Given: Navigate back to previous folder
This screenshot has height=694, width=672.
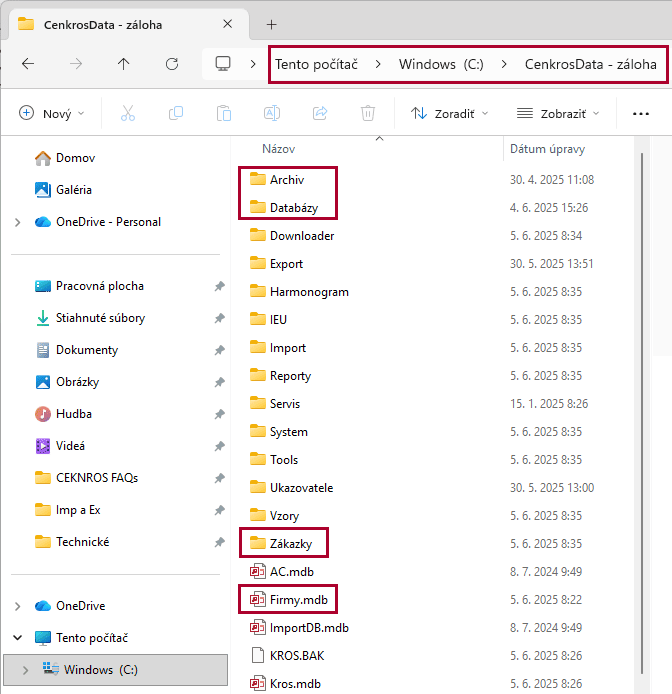Looking at the screenshot, I should (28, 64).
